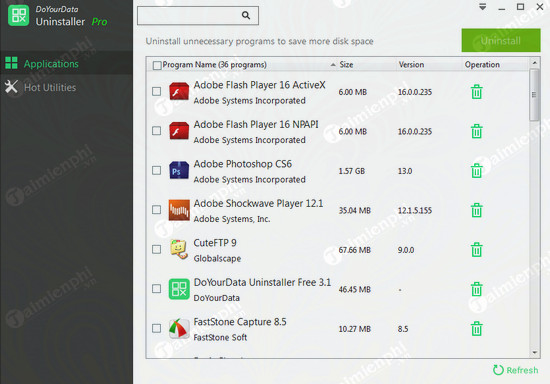Image resolution: width=550 pixels, height=384 pixels.
Task: Click the Adobe Shockwave Player app icon
Action: point(179,210)
